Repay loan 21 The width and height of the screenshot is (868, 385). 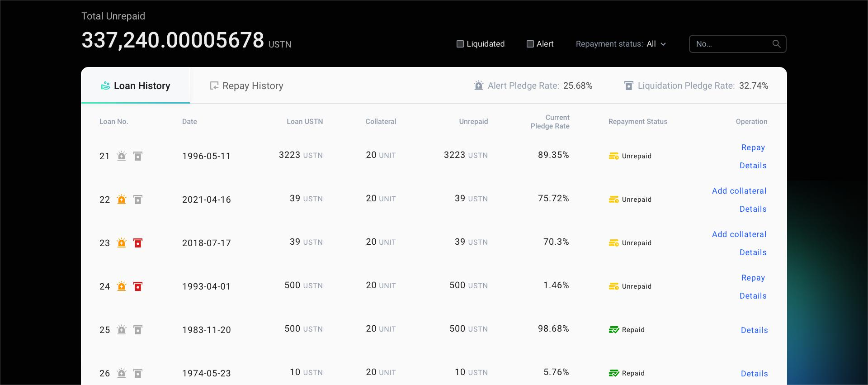(x=753, y=147)
